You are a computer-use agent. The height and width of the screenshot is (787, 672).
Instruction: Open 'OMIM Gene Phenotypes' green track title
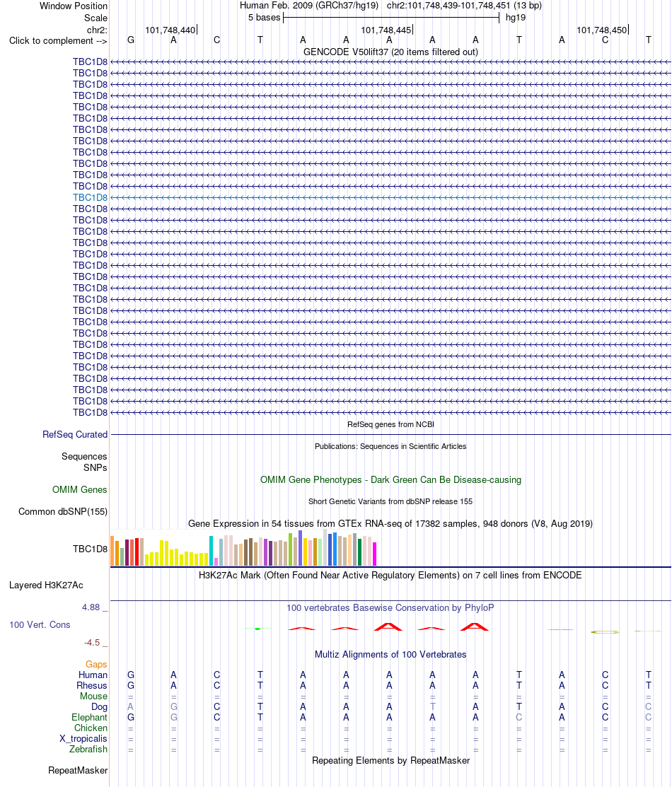coord(390,480)
